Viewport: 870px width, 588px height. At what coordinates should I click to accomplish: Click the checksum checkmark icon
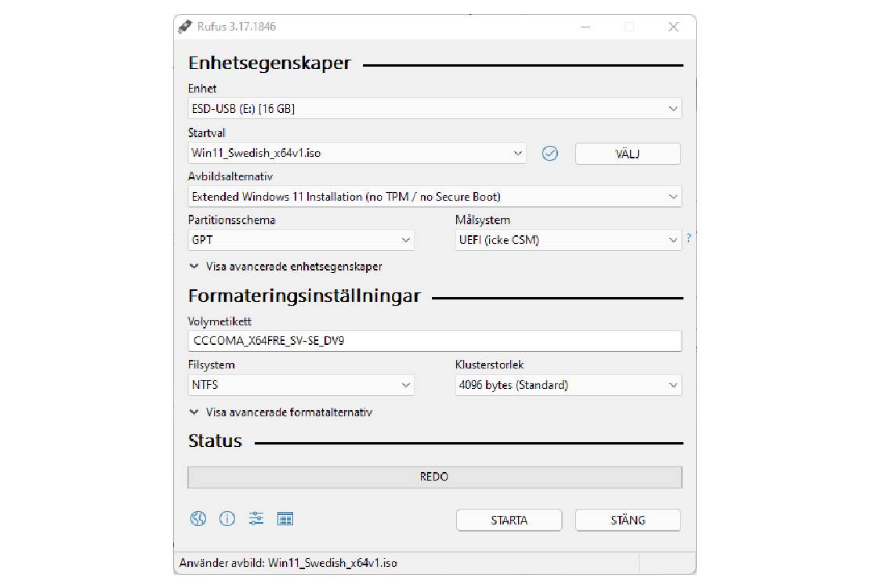coord(550,154)
